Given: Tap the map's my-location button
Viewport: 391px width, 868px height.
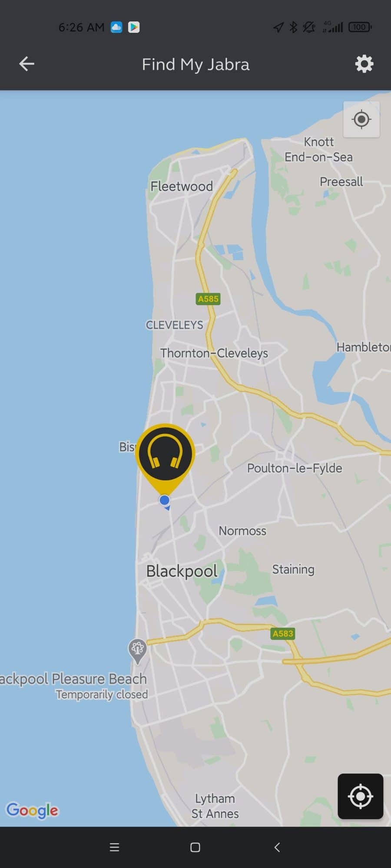Looking at the screenshot, I should 361,119.
